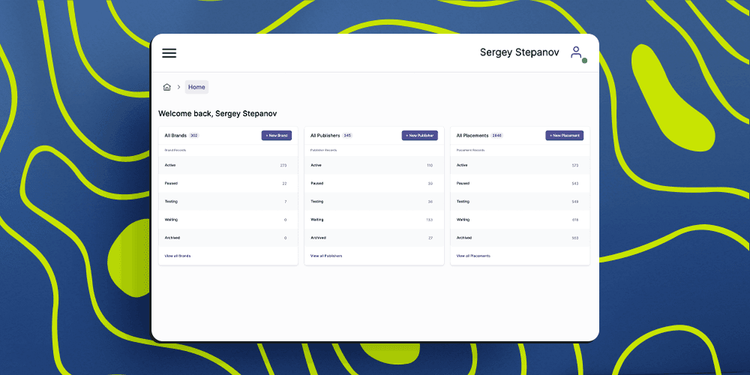This screenshot has height=375, width=750.
Task: Select the Testing row in All Publishers
Action: tap(374, 202)
